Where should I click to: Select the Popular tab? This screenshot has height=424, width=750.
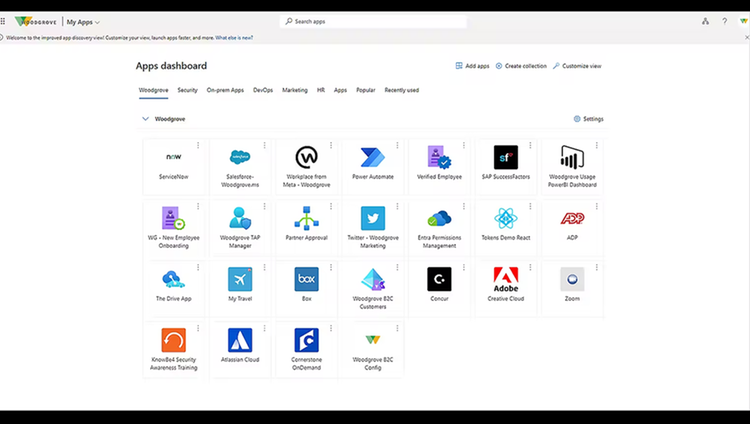pos(366,90)
